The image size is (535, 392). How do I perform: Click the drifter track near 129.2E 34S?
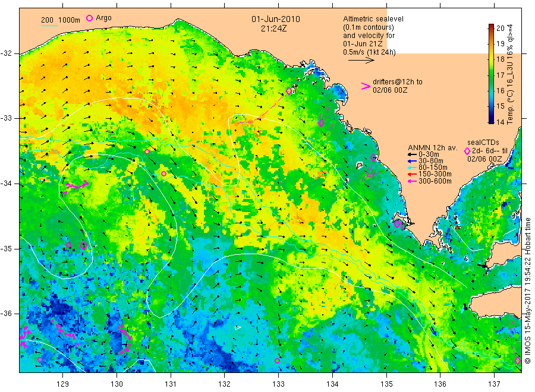coord(77,186)
